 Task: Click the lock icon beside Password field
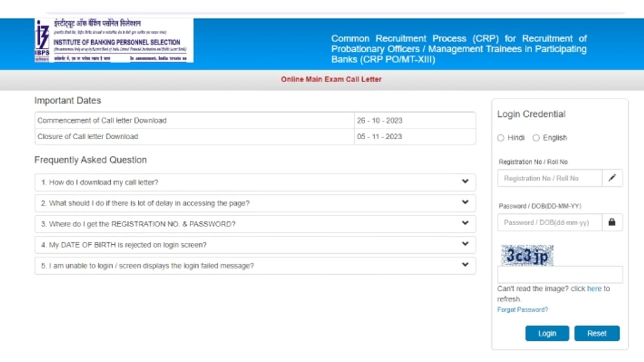tap(612, 222)
